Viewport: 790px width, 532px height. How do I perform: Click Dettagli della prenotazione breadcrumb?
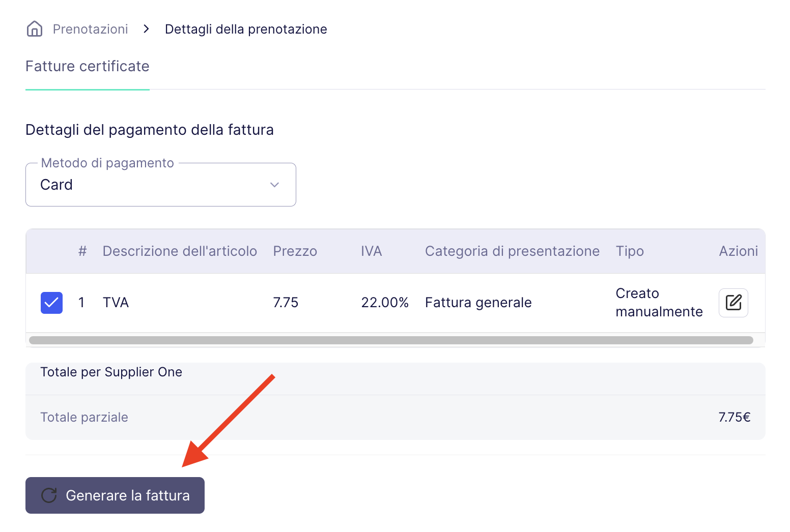pyautogui.click(x=246, y=29)
